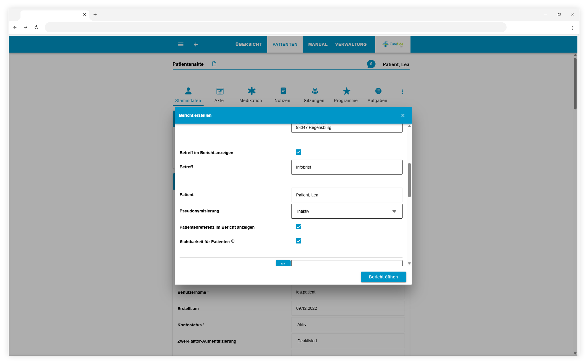Screen dimensions: 588x364
Task: Click the Sitzungen group icon
Action: (315, 91)
